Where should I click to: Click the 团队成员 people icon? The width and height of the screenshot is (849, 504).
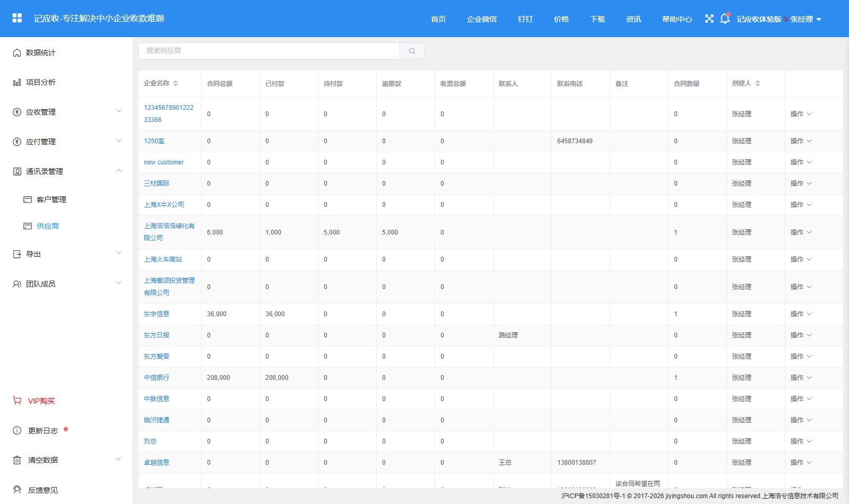[x=17, y=284]
